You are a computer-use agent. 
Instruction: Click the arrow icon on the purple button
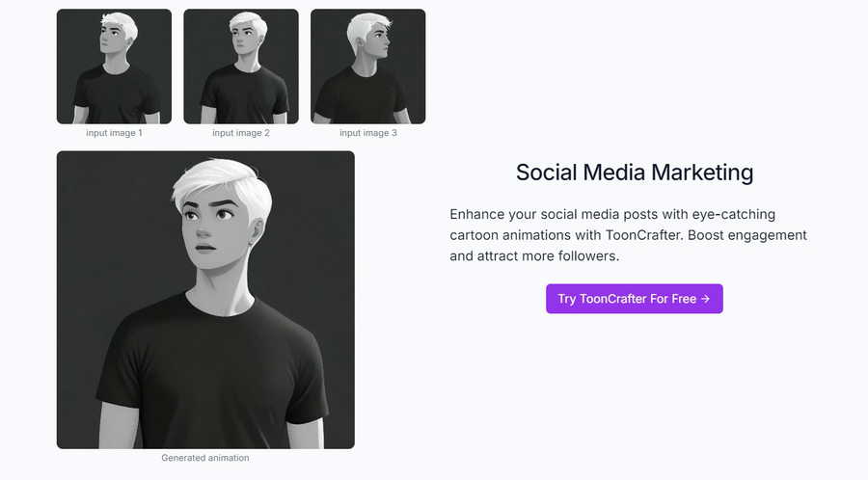tap(705, 299)
